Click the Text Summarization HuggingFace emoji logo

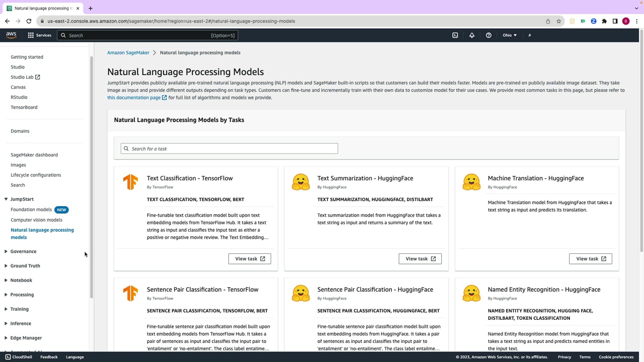(x=301, y=182)
